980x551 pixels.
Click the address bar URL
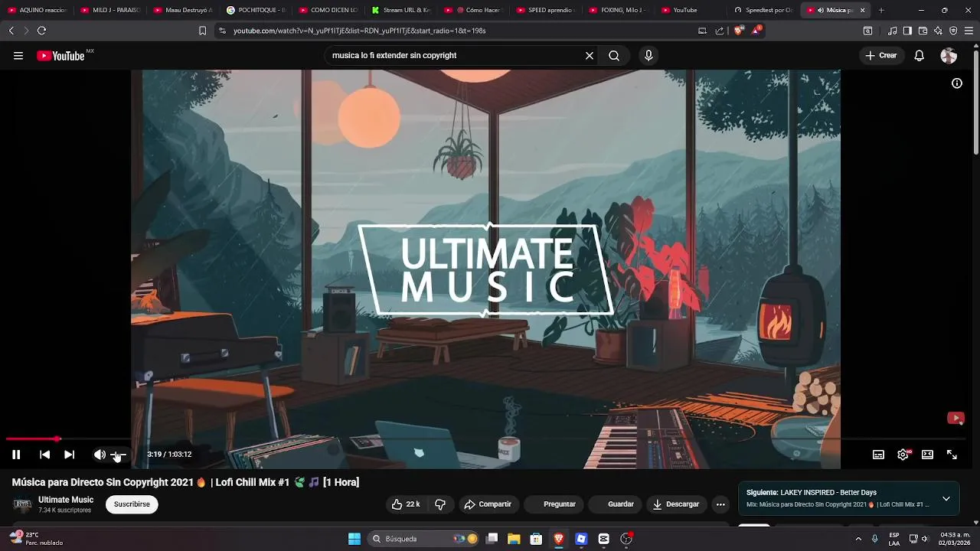click(360, 31)
